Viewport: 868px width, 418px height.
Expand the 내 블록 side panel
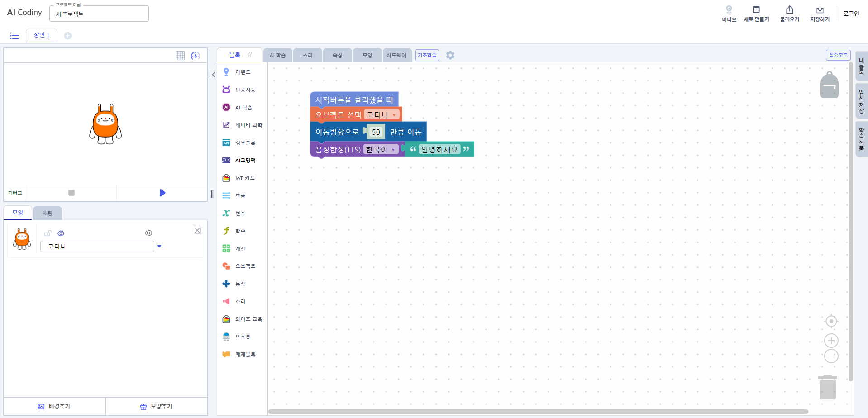click(861, 66)
